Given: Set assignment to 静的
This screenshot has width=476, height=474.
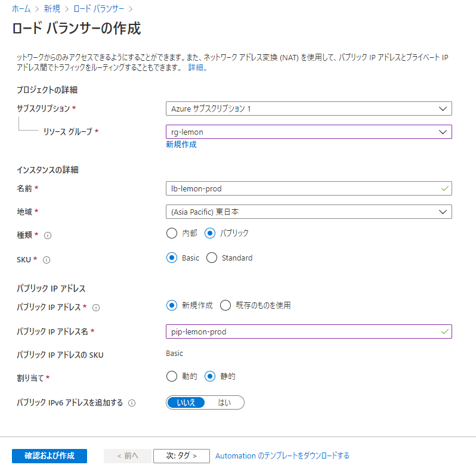Looking at the screenshot, I should click(x=210, y=376).
